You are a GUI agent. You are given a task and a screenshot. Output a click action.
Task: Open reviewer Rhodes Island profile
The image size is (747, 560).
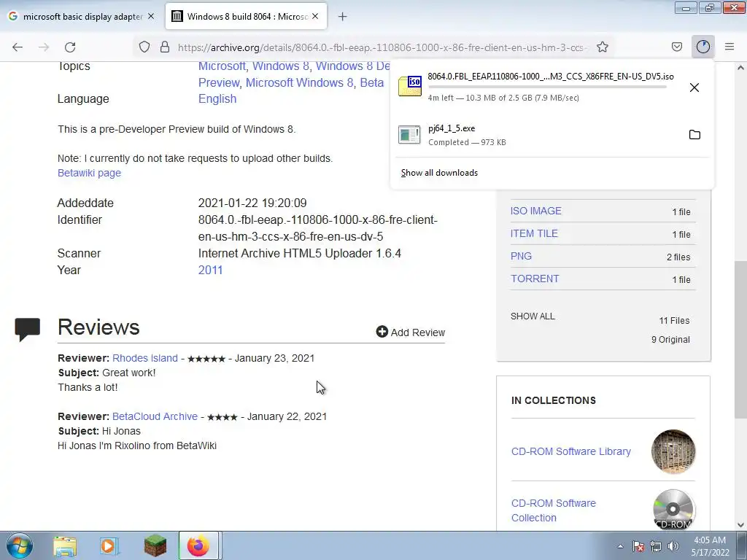point(145,358)
